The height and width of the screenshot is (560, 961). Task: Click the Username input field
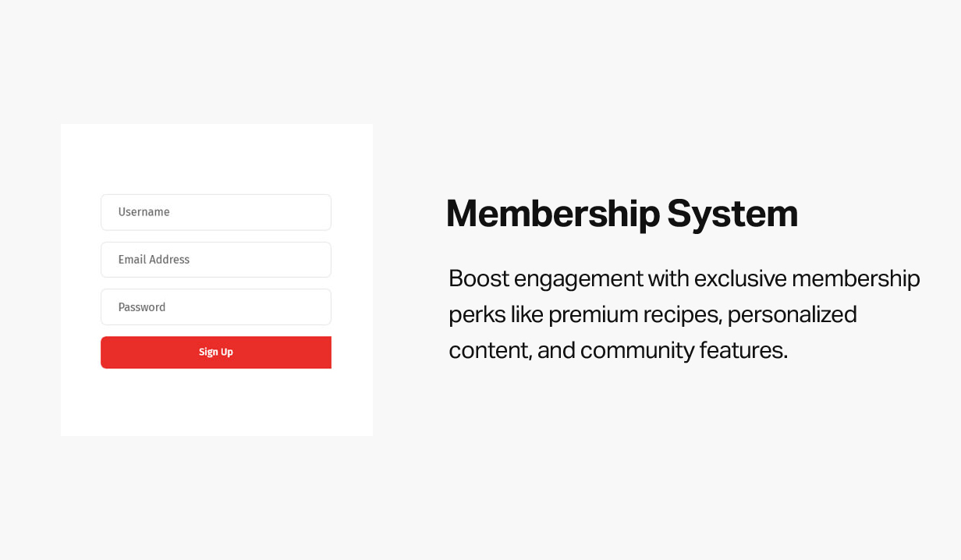click(216, 212)
